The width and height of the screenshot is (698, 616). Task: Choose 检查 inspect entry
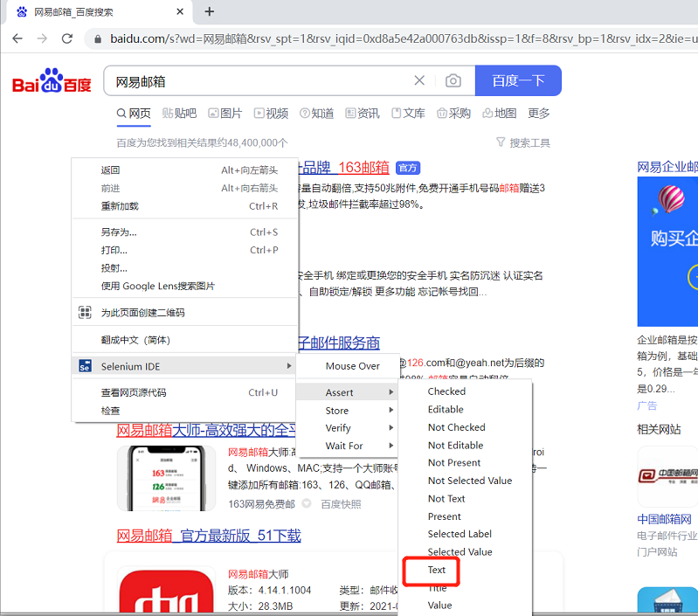coord(184,411)
